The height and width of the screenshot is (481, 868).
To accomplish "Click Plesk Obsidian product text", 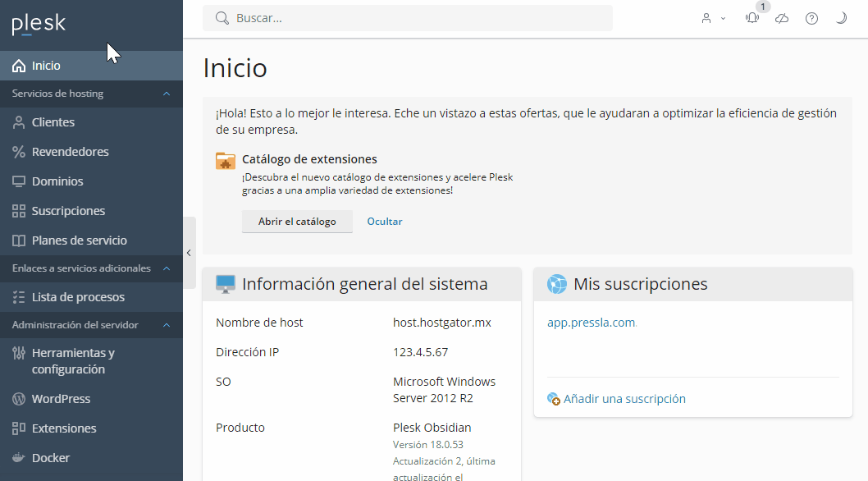I will click(x=432, y=428).
